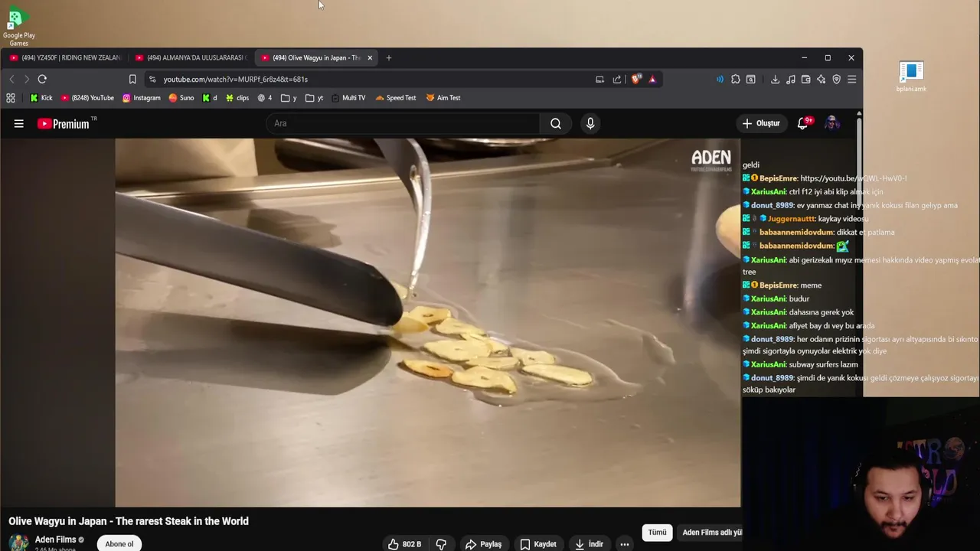Image resolution: width=980 pixels, height=551 pixels.
Task: Click the browser address bar URL
Action: point(236,79)
